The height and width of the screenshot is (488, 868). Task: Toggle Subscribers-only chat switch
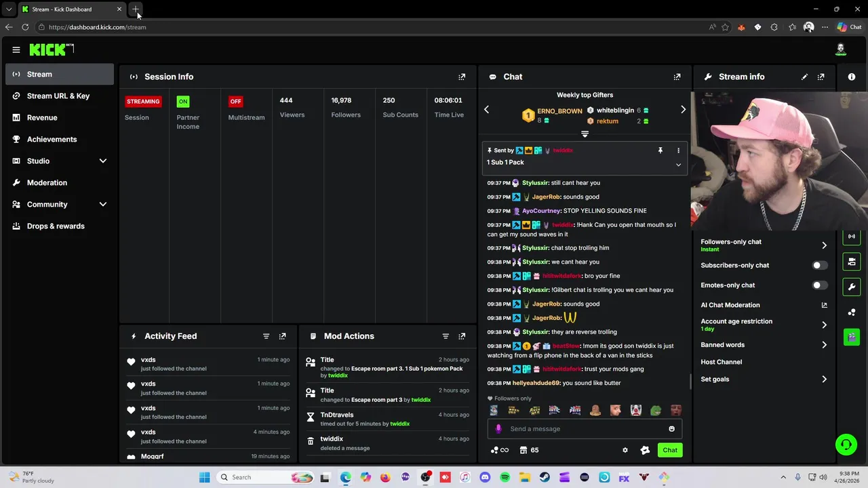click(820, 265)
